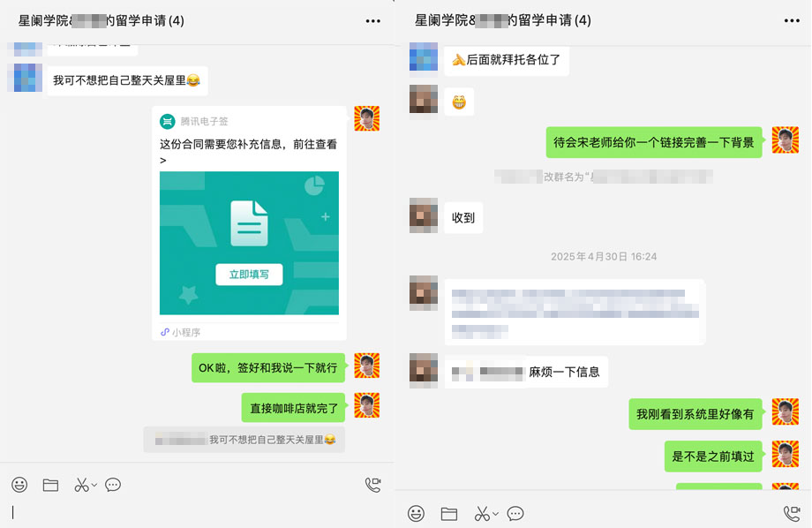
Task: Open the three-dot menu in right chat header
Action: (791, 20)
